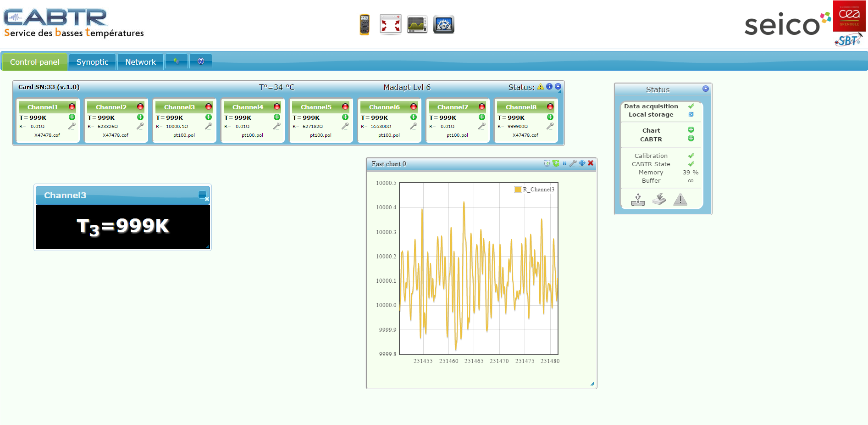Click the T3=999K black display readout
This screenshot has height=425, width=868.
[123, 227]
